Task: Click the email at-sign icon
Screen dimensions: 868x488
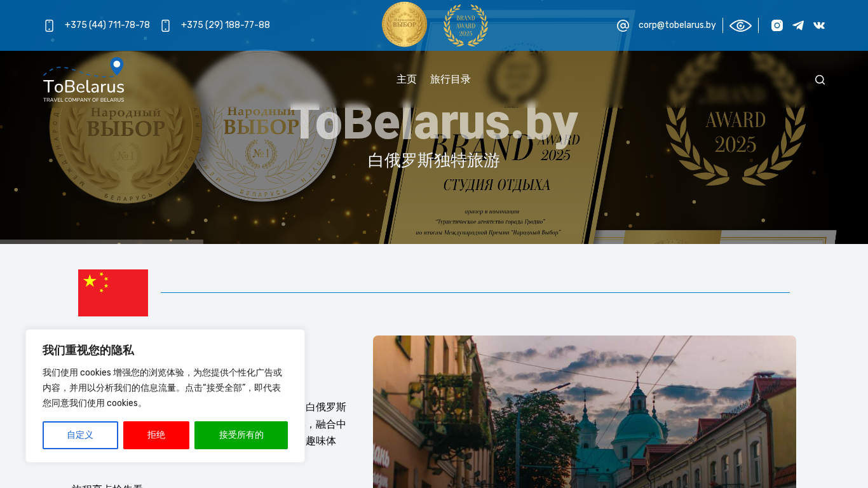Action: [x=623, y=25]
